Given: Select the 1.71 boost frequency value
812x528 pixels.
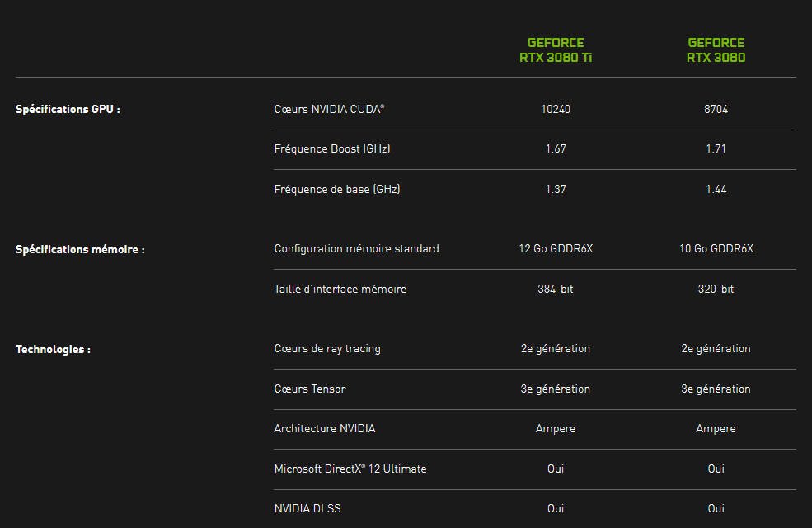Looking at the screenshot, I should tap(716, 149).
